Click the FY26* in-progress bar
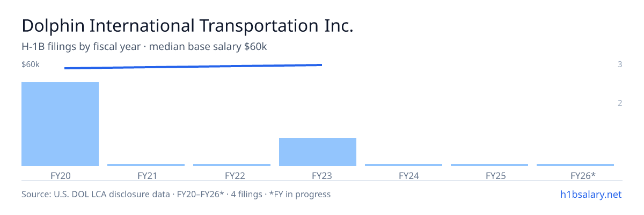 click(x=575, y=165)
